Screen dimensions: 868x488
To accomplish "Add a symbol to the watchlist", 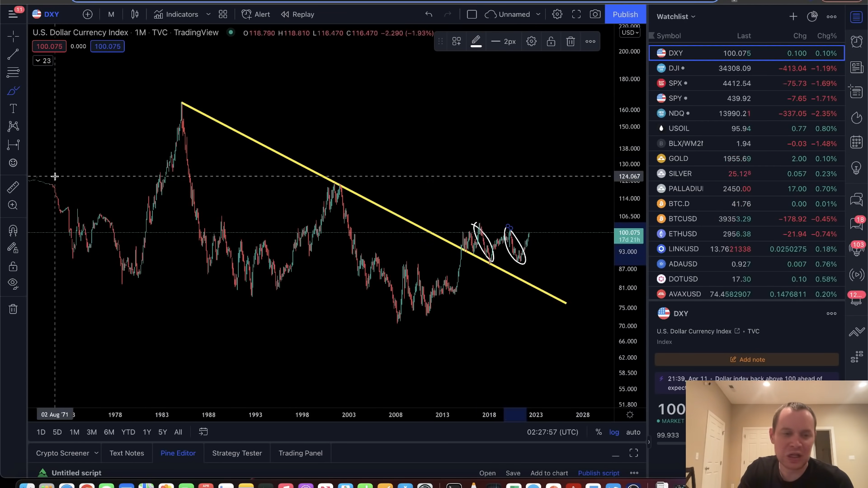I will [x=793, y=17].
